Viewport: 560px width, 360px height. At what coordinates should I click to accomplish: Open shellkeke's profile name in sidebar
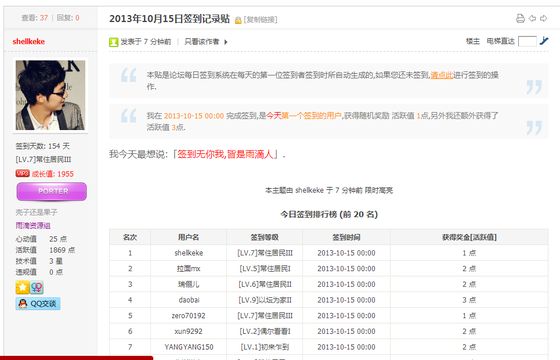tap(29, 41)
